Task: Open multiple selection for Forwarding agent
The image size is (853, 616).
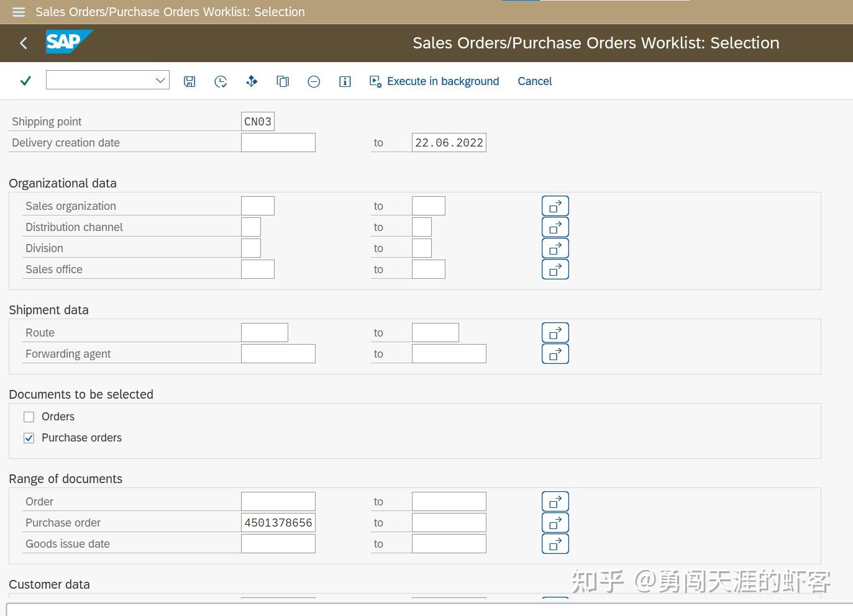Action: click(x=555, y=353)
